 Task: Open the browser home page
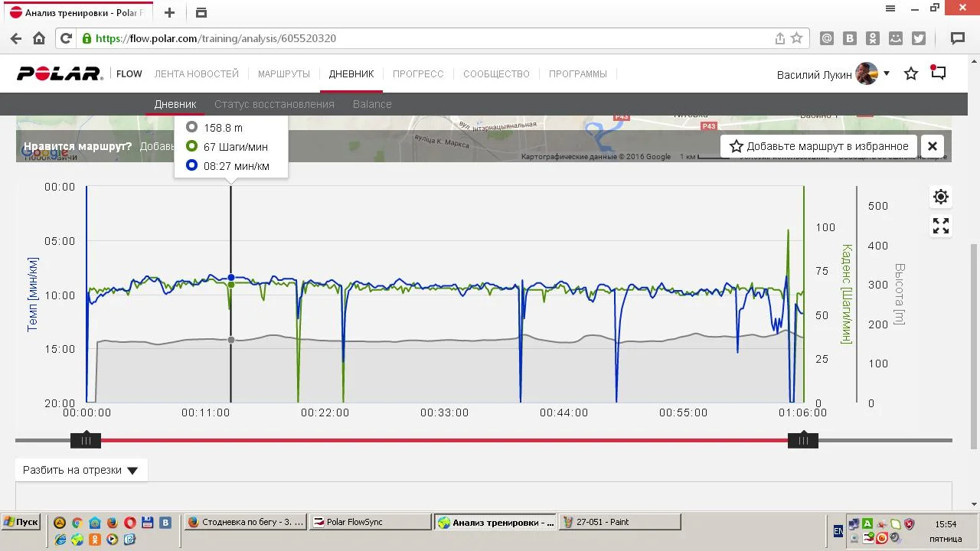point(39,38)
